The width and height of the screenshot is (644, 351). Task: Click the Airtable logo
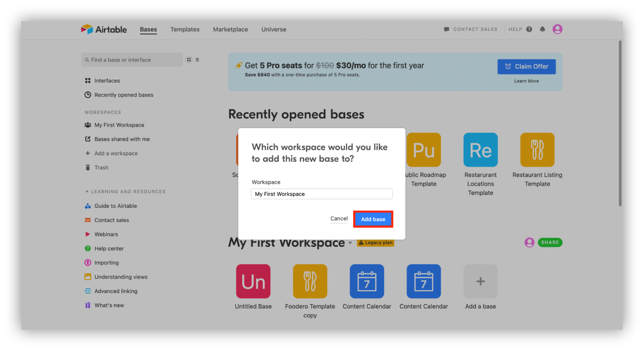(104, 29)
